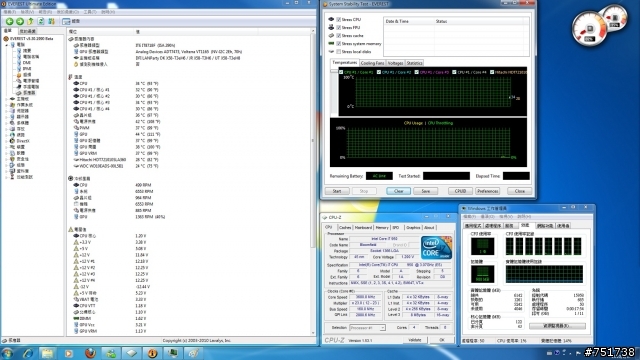Enable the Stress local disks checkbox
The image size is (640, 360).
pyautogui.click(x=338, y=52)
